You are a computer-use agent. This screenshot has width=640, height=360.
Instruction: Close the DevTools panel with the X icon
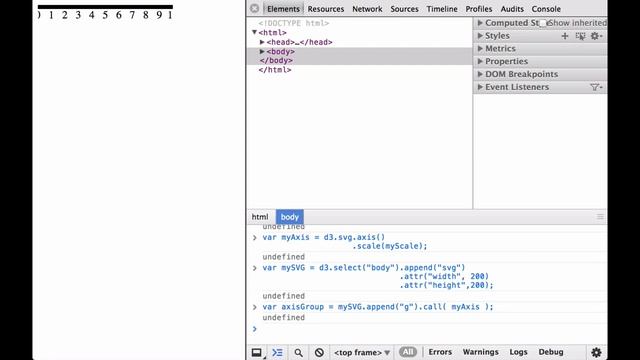(x=255, y=9)
